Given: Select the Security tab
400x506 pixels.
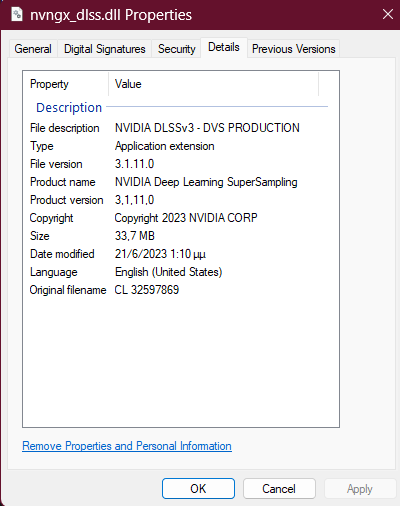Looking at the screenshot, I should point(177,49).
